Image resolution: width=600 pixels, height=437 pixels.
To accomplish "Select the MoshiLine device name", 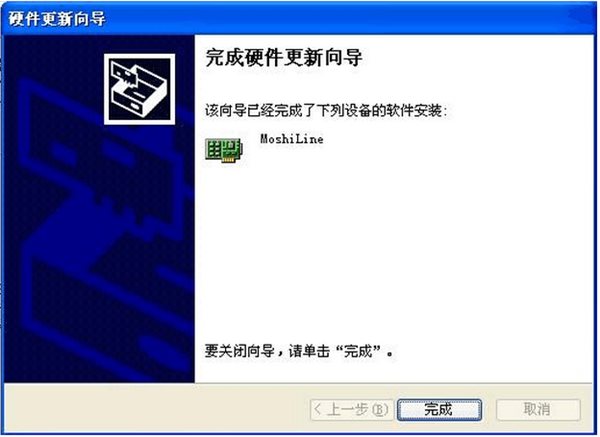I will (x=292, y=139).
